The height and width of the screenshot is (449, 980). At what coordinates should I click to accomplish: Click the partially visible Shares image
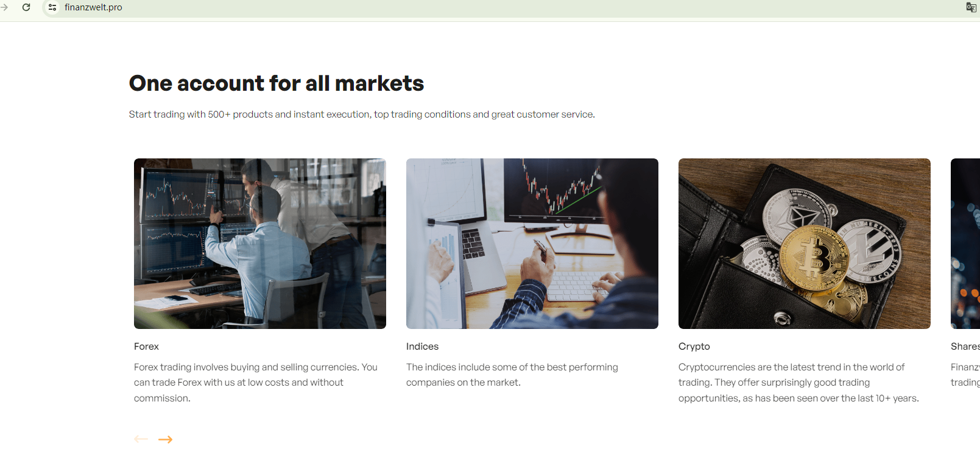pos(965,244)
